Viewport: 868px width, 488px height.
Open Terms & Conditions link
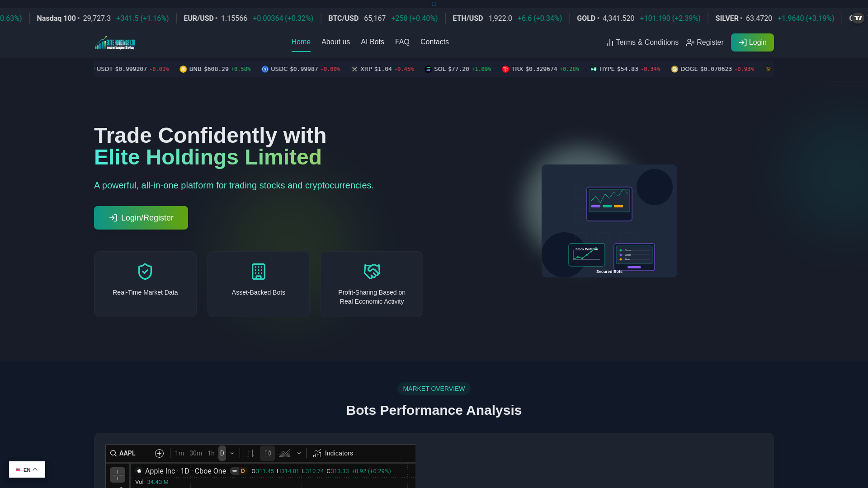[642, 42]
